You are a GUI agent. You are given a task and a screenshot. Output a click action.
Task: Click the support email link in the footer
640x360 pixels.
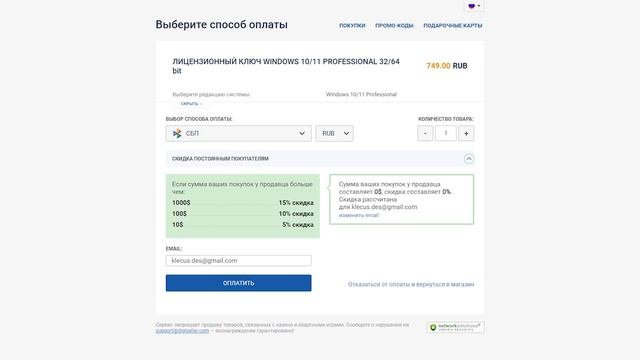182,331
